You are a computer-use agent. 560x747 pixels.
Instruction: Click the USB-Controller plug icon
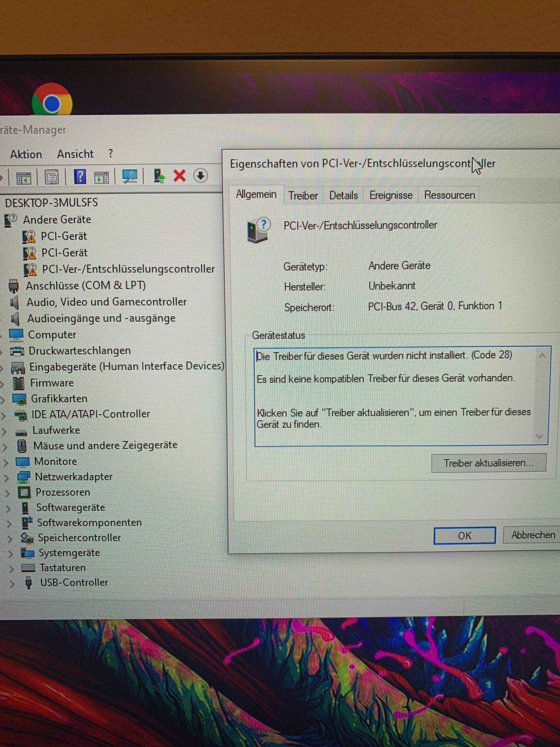[x=29, y=583]
